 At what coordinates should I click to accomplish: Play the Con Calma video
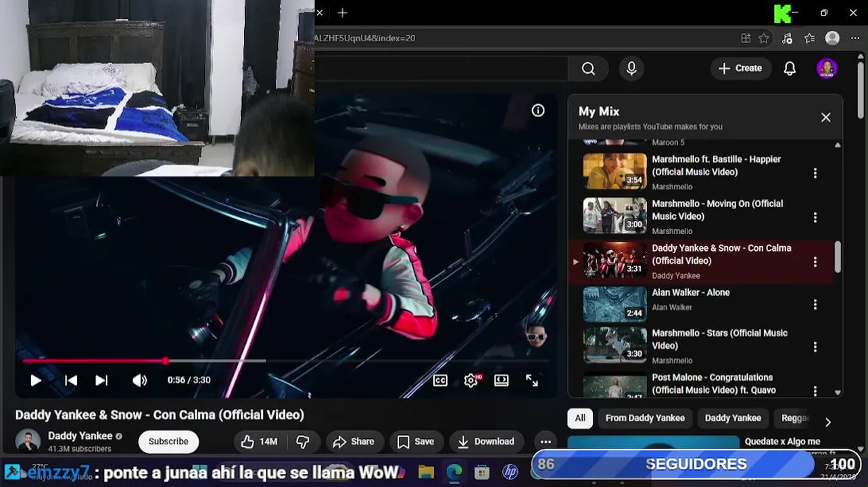36,380
